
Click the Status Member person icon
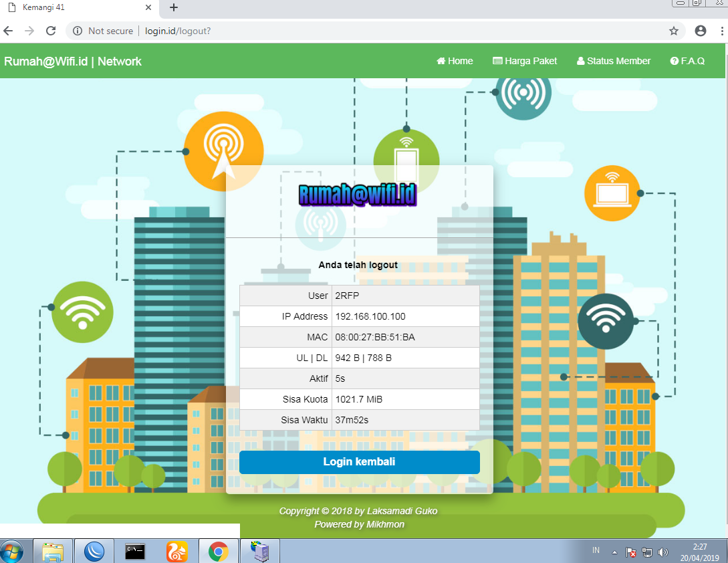pos(581,61)
